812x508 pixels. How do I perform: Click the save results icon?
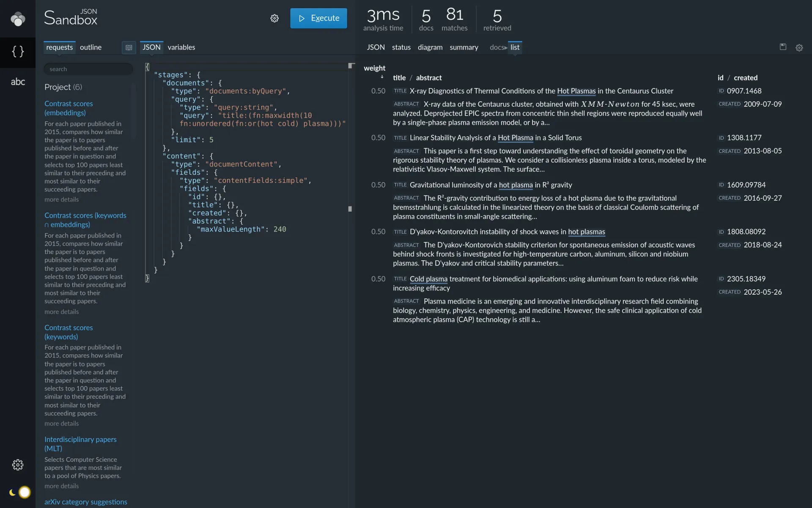(x=783, y=47)
